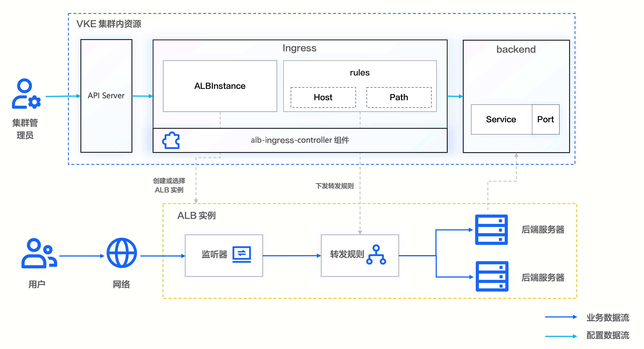Click the globe network icon
The image size is (644, 349).
[122, 253]
